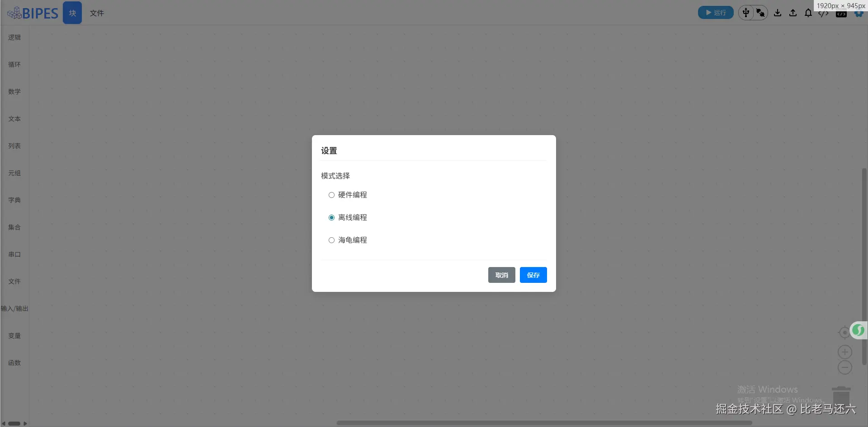Image resolution: width=868 pixels, height=427 pixels.
Task: Select the 海龟编程 radio option
Action: pyautogui.click(x=332, y=240)
